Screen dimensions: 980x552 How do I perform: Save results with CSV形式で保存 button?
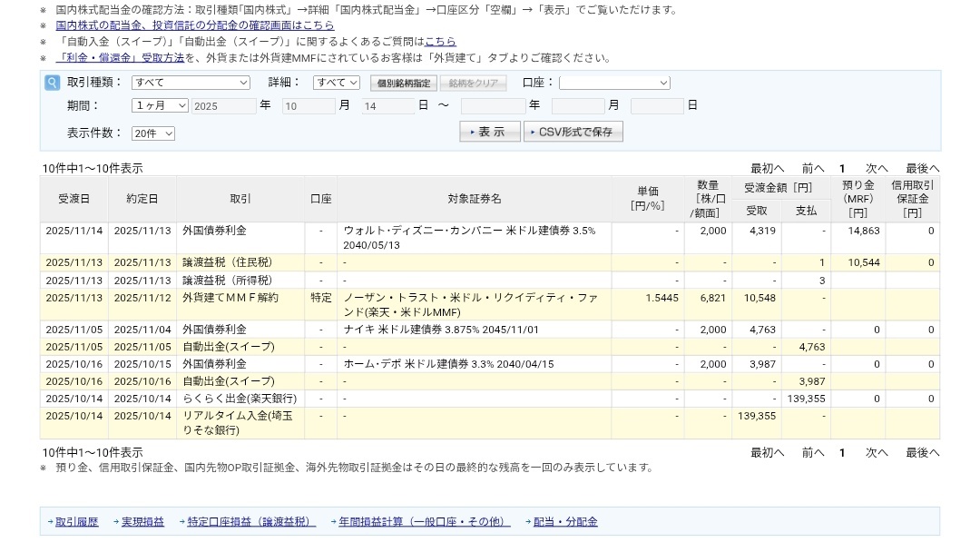573,133
